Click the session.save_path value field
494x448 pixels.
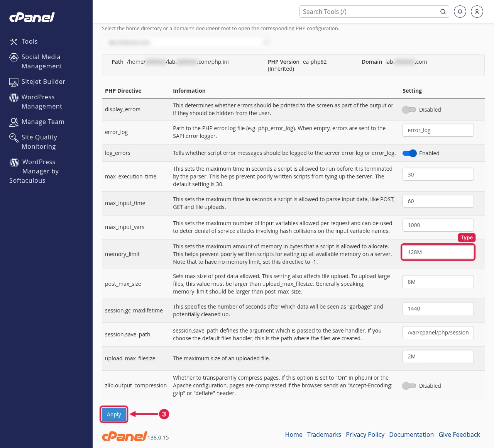[438, 333]
